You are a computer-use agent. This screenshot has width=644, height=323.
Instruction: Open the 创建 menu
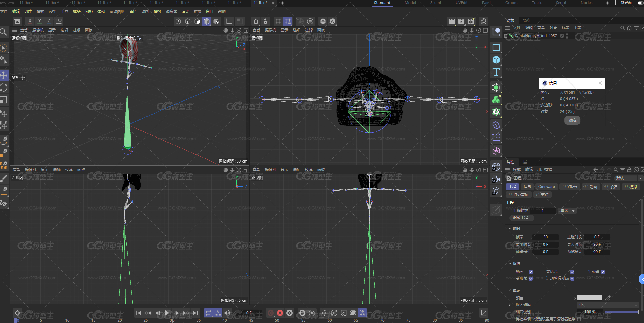tap(28, 11)
